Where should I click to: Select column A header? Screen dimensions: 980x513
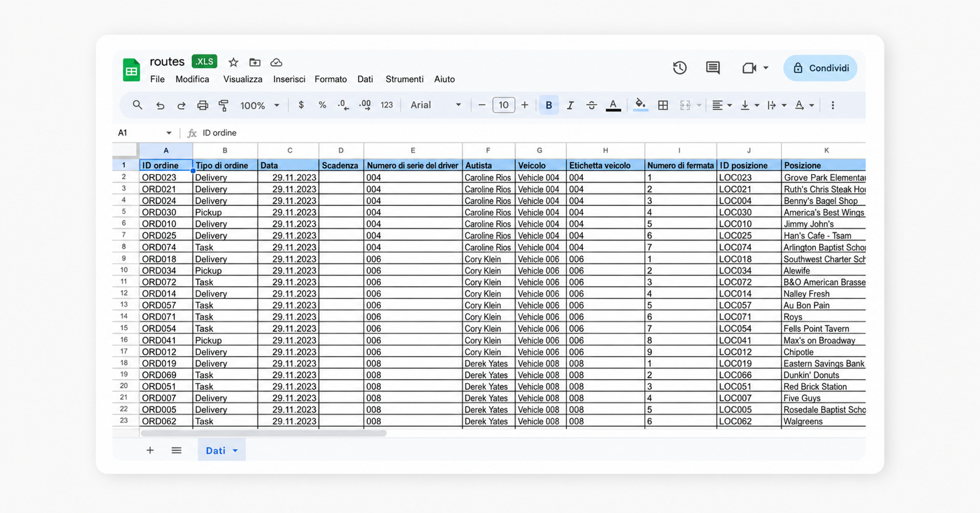point(166,150)
